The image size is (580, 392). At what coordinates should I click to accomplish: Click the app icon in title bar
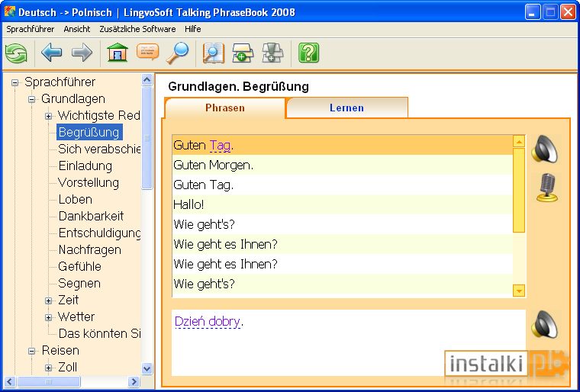(10, 12)
